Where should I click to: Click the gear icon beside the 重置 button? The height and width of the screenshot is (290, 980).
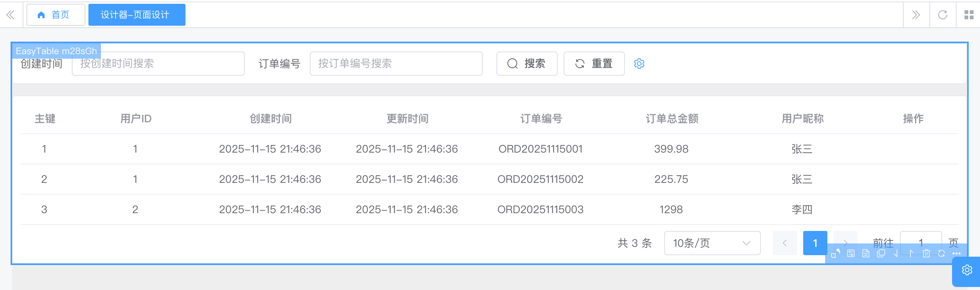pos(639,64)
